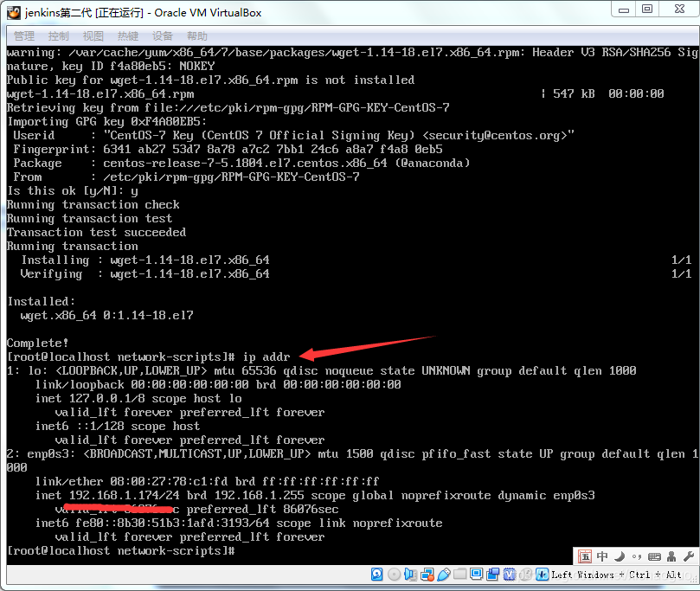Click the 'Left Windows + Ctrl + Alt' host key text
Viewport: 700px width, 591px height.
point(617,575)
